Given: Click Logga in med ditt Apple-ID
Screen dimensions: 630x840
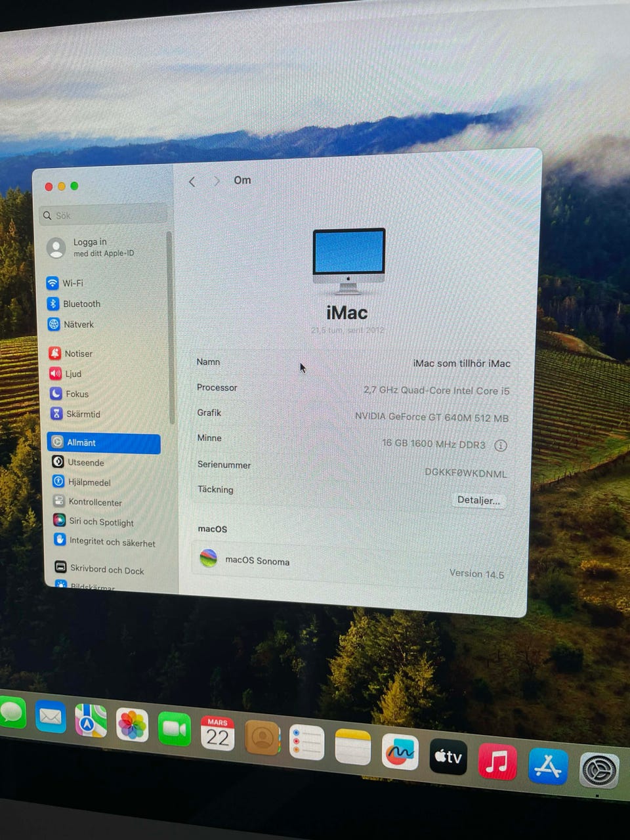Looking at the screenshot, I should tap(91, 247).
